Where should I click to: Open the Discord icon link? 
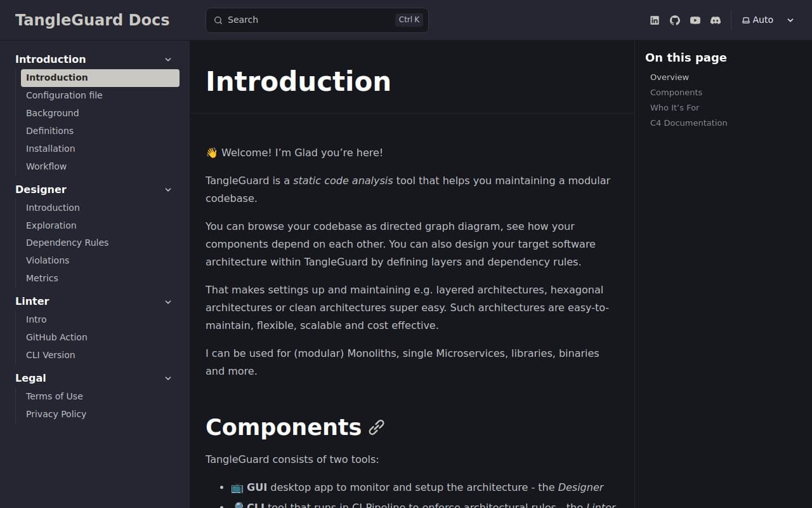pyautogui.click(x=716, y=20)
